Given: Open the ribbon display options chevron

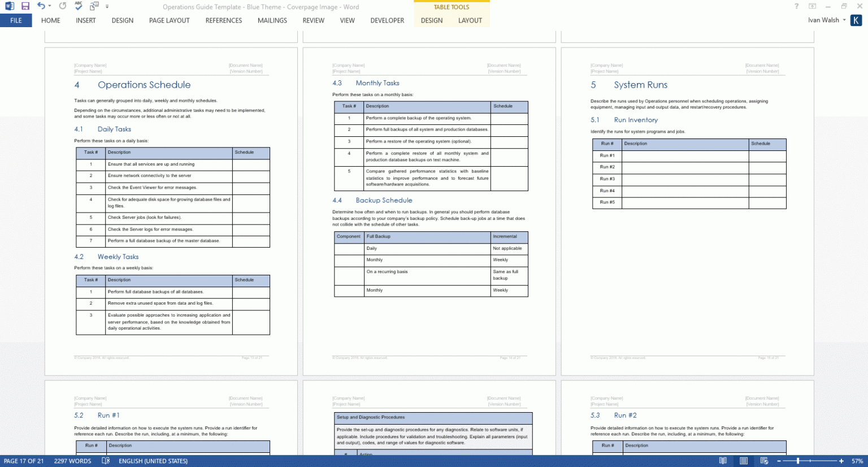Looking at the screenshot, I should click(x=812, y=6).
